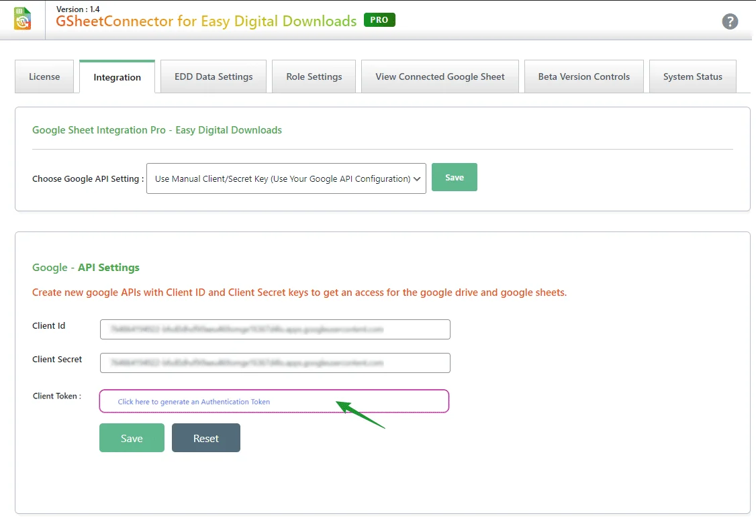This screenshot has height=532, width=756.
Task: Open the EDD Data Settings tab
Action: [x=214, y=77]
